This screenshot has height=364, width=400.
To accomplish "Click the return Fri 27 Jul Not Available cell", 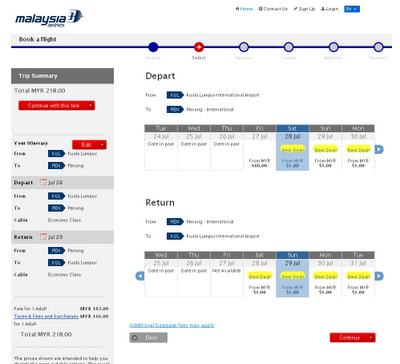I will click(x=227, y=282).
